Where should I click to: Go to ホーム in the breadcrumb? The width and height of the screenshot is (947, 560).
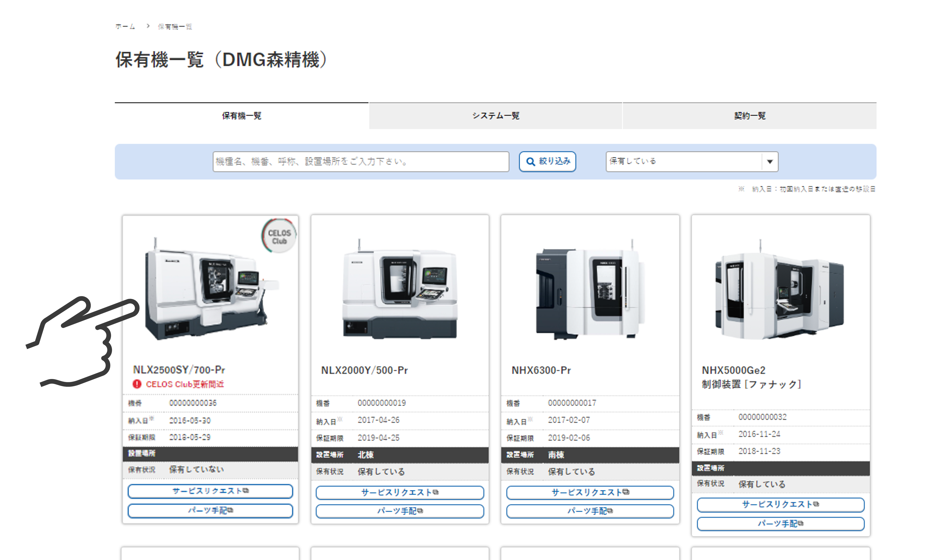pos(125,26)
